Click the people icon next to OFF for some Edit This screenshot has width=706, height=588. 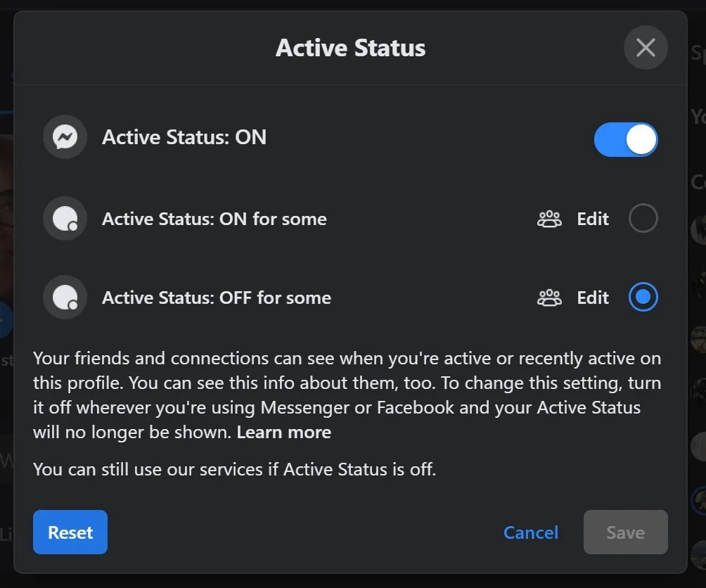548,297
